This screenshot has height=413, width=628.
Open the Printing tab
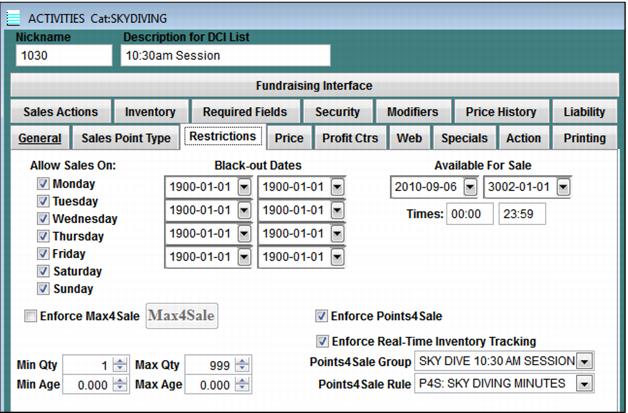pos(584,138)
